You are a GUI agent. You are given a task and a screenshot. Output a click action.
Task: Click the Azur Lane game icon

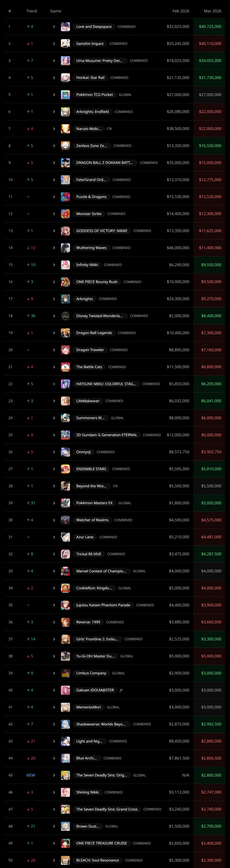click(65, 537)
